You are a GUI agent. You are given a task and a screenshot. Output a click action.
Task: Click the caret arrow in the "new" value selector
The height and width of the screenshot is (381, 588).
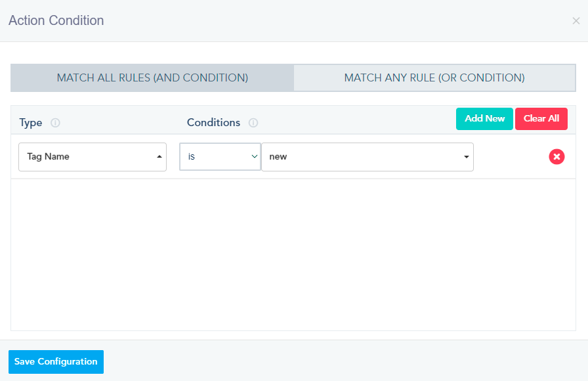[466, 157]
